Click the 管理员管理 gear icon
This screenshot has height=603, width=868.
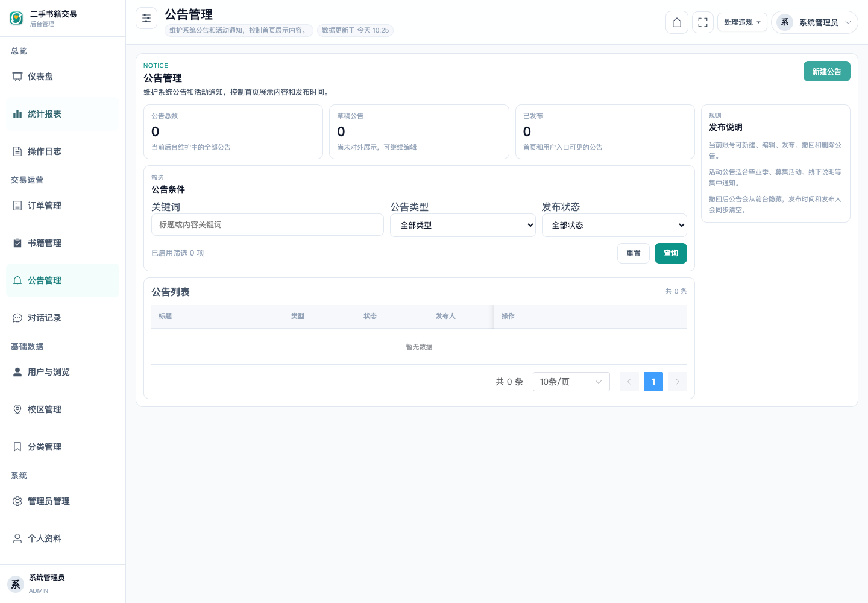click(x=17, y=501)
